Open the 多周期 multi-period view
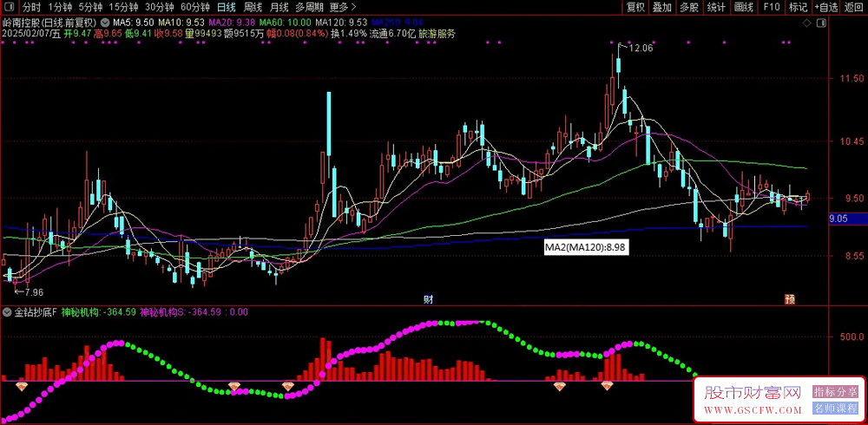Image resolution: width=868 pixels, height=425 pixels. (x=309, y=7)
